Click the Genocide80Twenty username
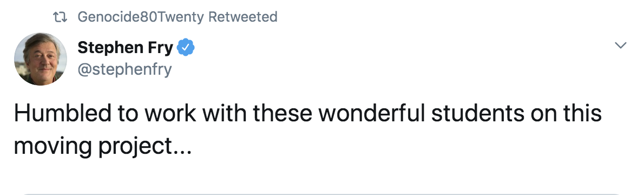This screenshot has height=195, width=644. (141, 17)
